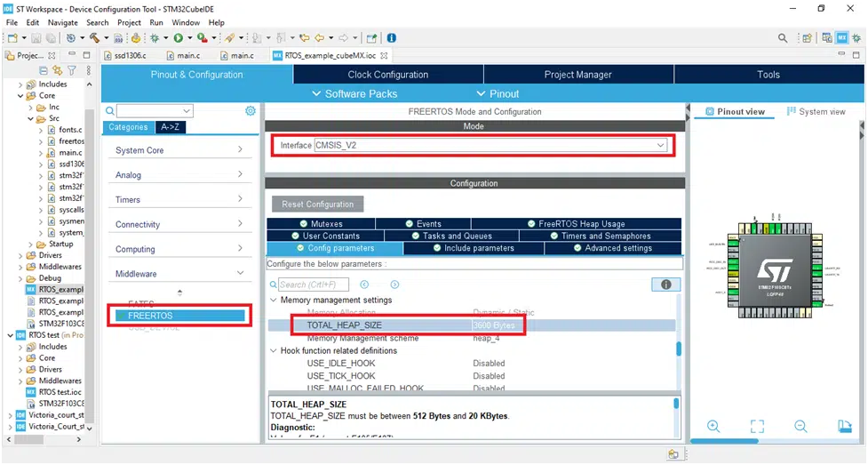Click the blue Information Center icon

(392, 37)
